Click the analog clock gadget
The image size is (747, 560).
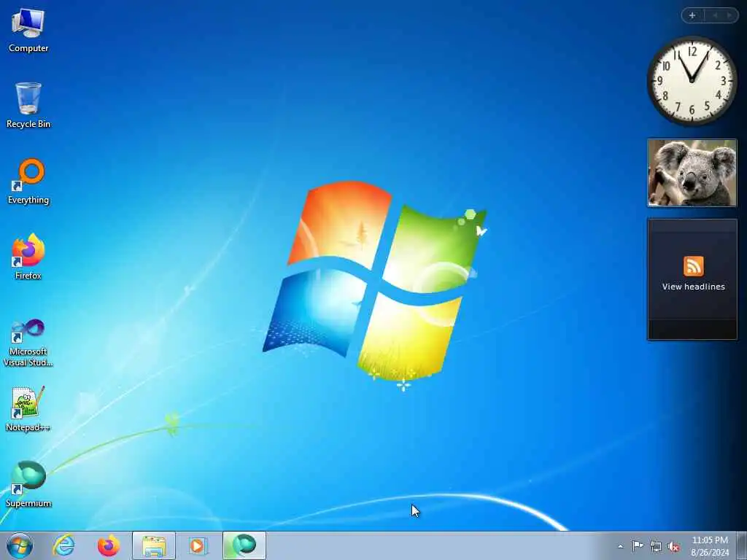click(692, 81)
